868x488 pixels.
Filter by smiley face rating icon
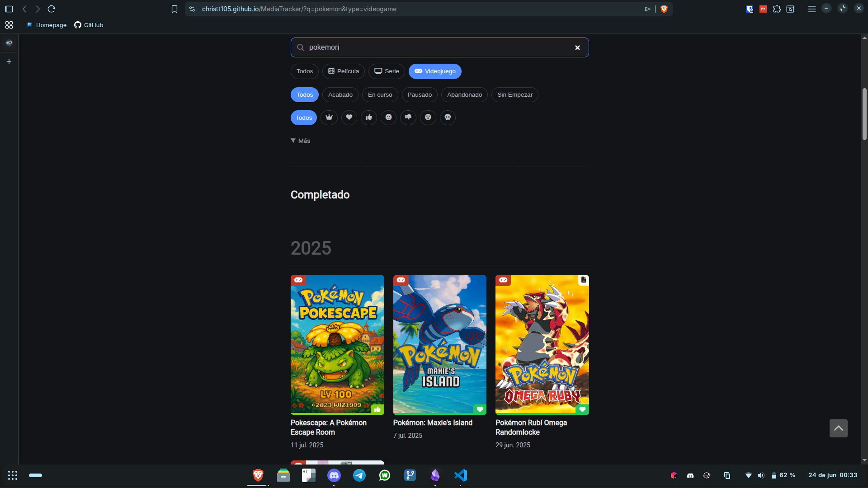click(388, 117)
